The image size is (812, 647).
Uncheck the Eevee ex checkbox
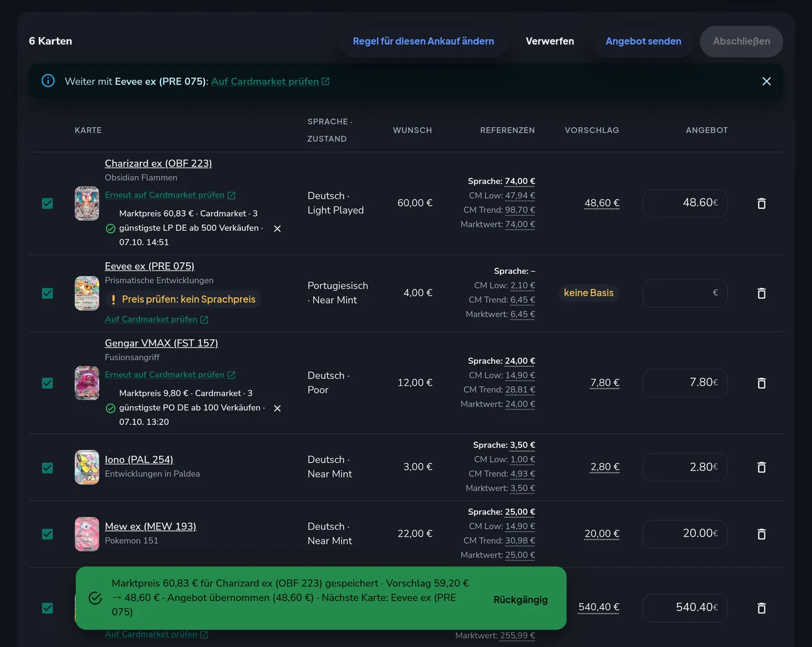click(x=48, y=294)
